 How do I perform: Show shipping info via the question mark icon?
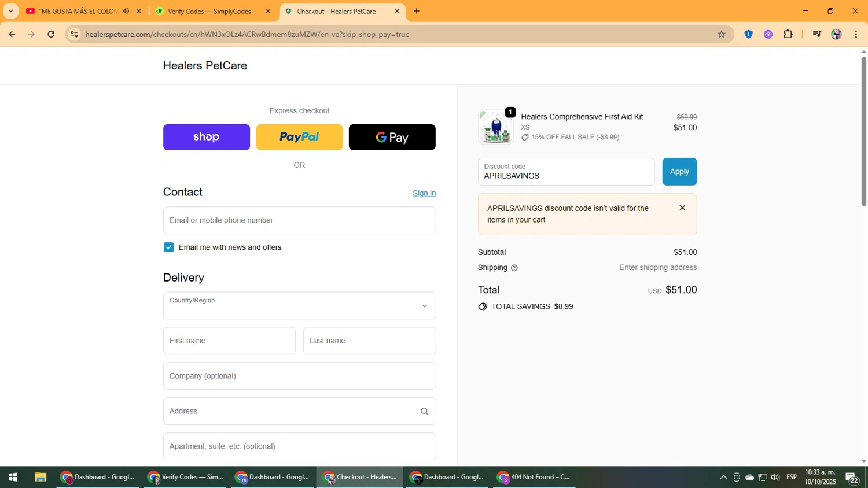coord(514,268)
